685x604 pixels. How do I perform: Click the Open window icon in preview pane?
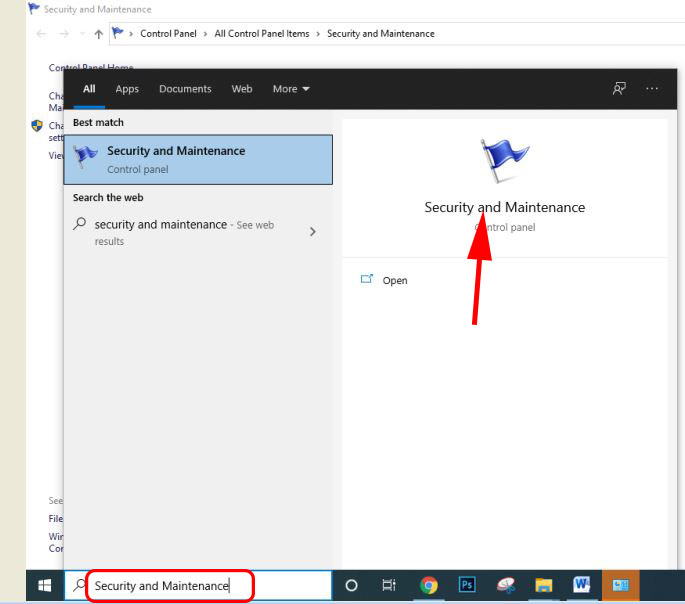pyautogui.click(x=367, y=279)
